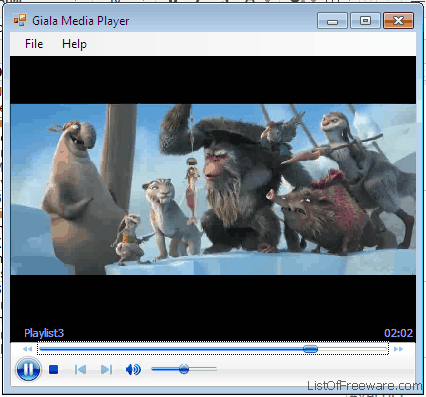The image size is (426, 397).
Task: Close the Giala Media Player window
Action: point(398,21)
